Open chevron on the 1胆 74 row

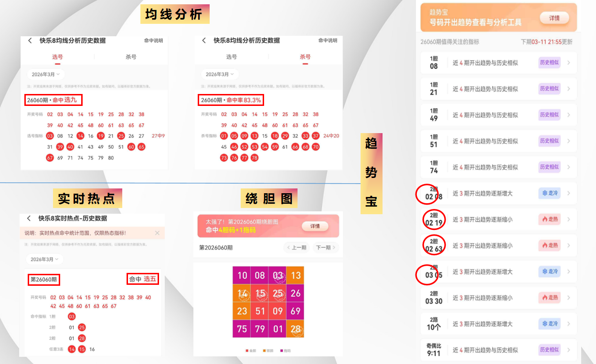569,167
